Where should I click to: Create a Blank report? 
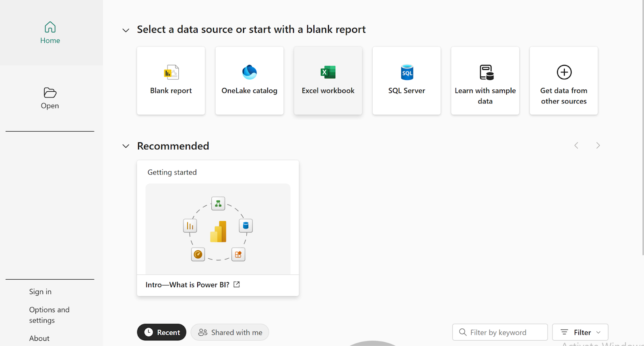171,80
